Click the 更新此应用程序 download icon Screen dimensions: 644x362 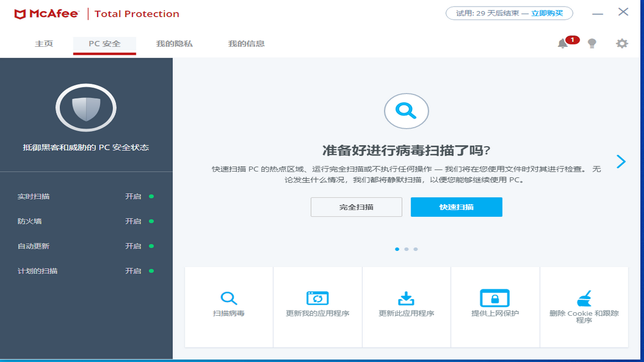[406, 298]
